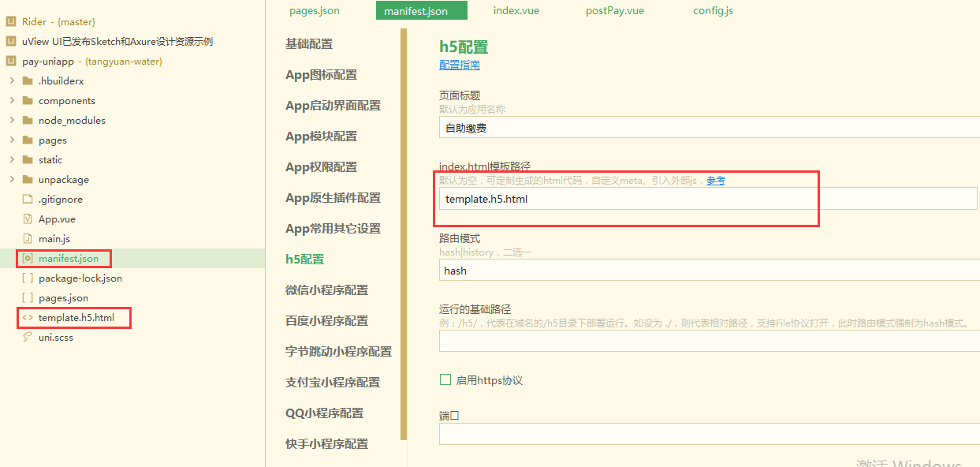Open App.vue in the file tree
980x467 pixels.
coord(57,219)
